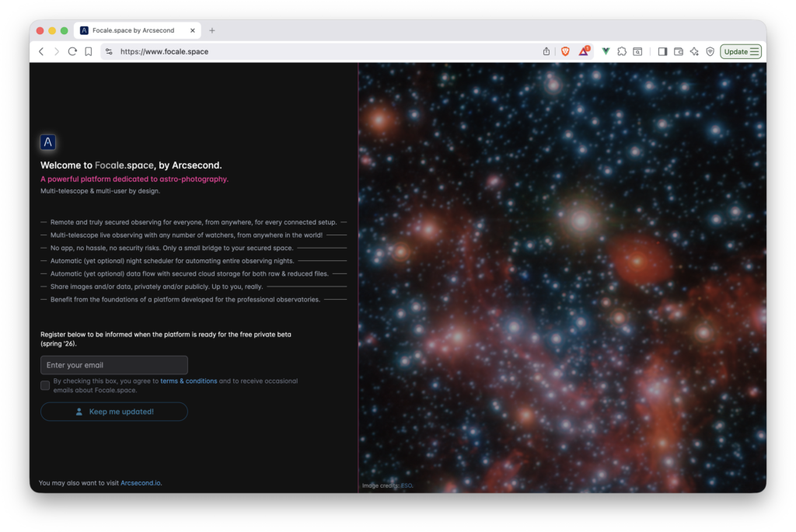Reload the current page
Screen dimensions: 796x532
[72, 51]
